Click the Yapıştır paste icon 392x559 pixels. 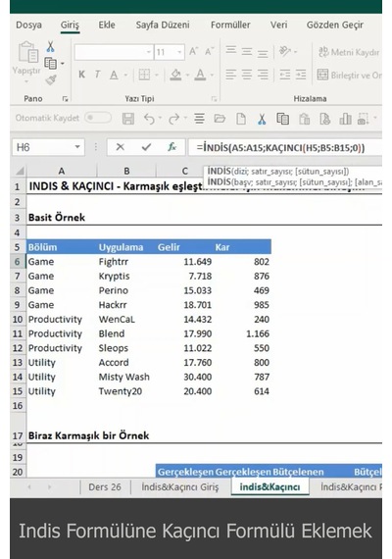27,52
